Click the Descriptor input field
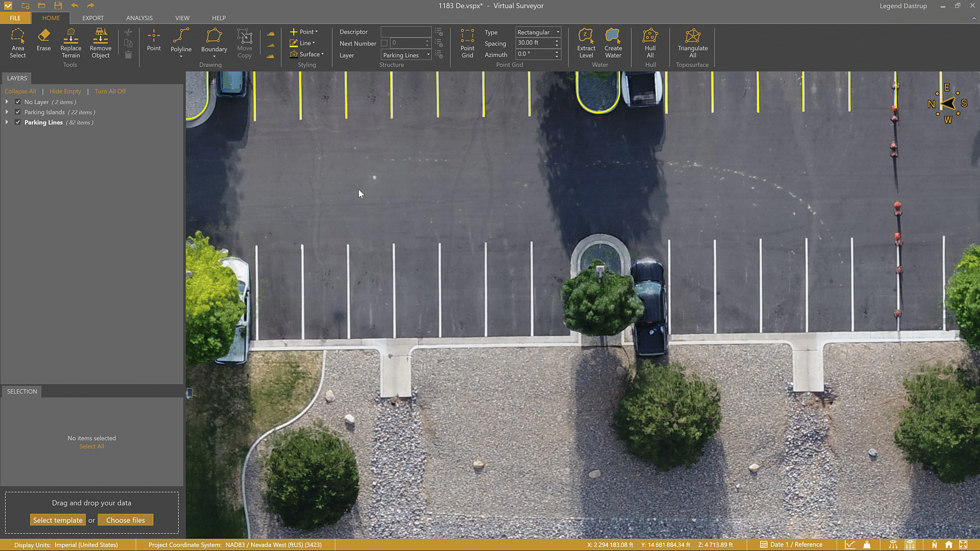 point(406,32)
